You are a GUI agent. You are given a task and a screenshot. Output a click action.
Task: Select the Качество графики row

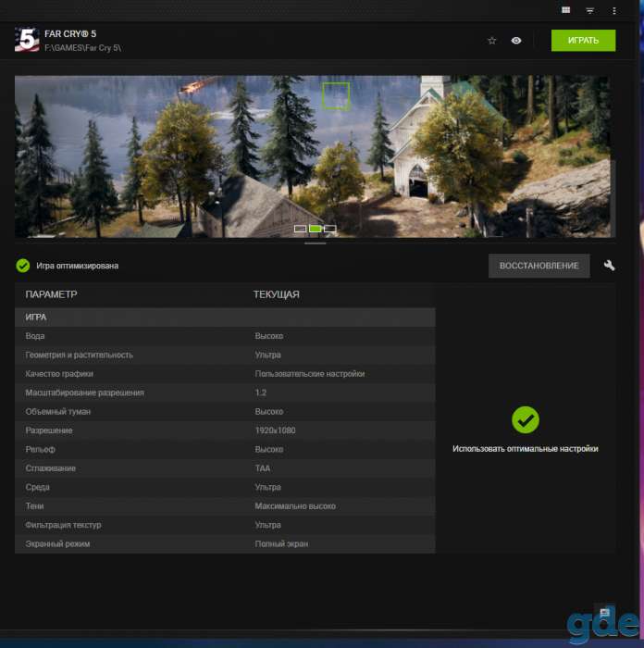pyautogui.click(x=225, y=374)
